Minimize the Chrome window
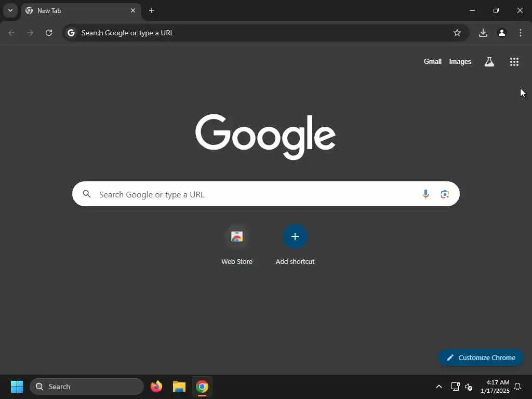The width and height of the screenshot is (532, 399). click(472, 10)
